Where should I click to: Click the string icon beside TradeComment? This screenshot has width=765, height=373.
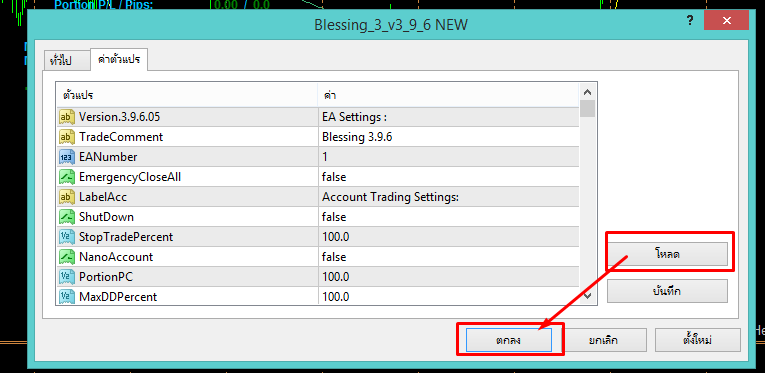[66, 137]
